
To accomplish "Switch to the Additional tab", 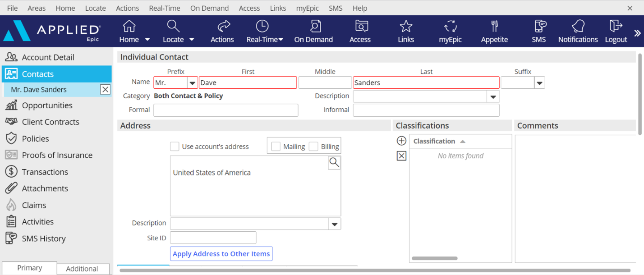I will pos(82,269).
